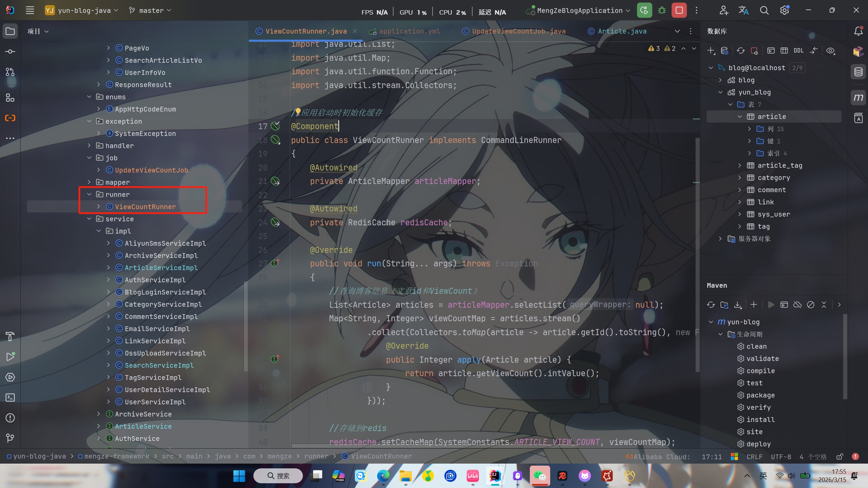Toggle Maven skip tests mode
Screen dimensions: 868x488
(810, 305)
